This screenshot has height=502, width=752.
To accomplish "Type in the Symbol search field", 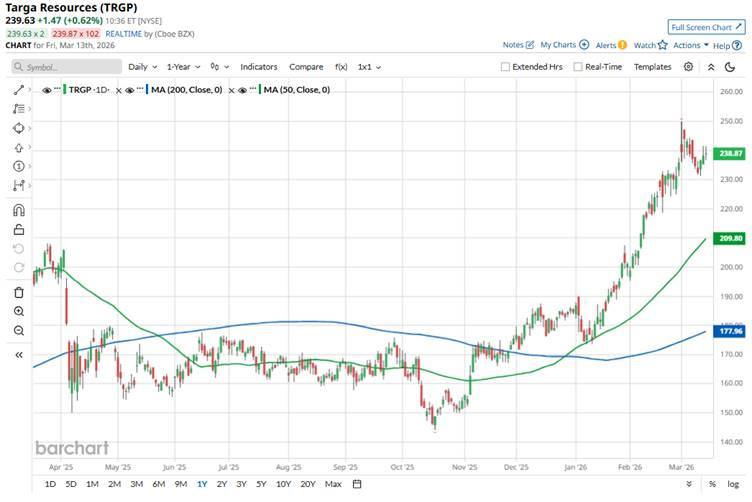I will (x=66, y=67).
